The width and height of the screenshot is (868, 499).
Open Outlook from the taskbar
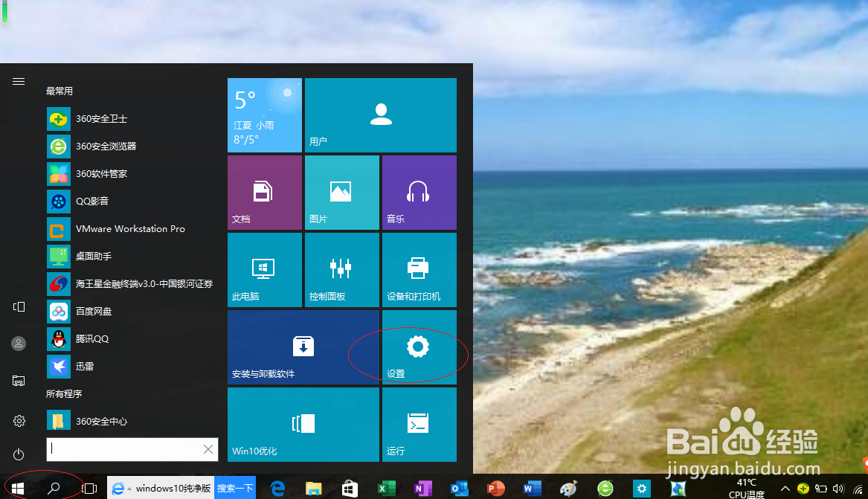(459, 488)
